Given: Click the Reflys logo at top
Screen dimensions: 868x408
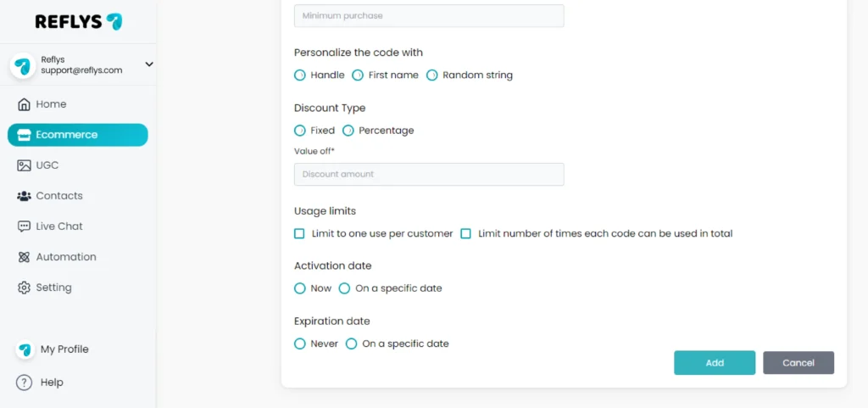Looking at the screenshot, I should [x=79, y=21].
